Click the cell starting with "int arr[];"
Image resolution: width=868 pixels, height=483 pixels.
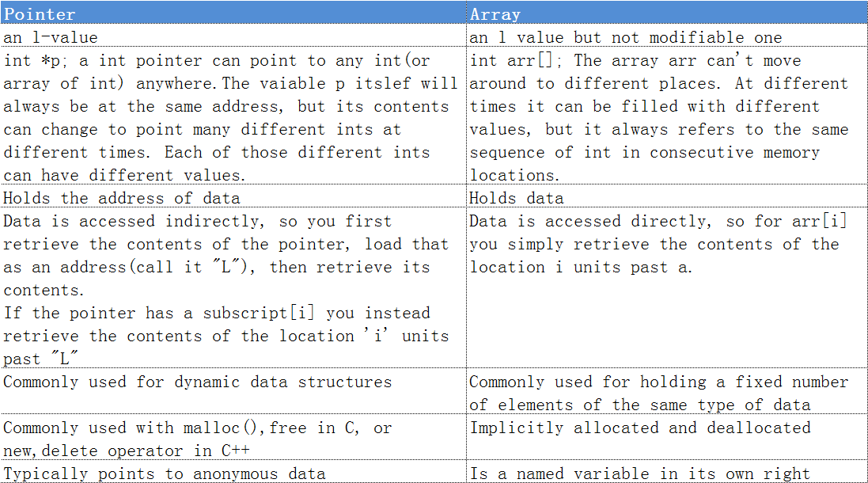pyautogui.click(x=667, y=117)
